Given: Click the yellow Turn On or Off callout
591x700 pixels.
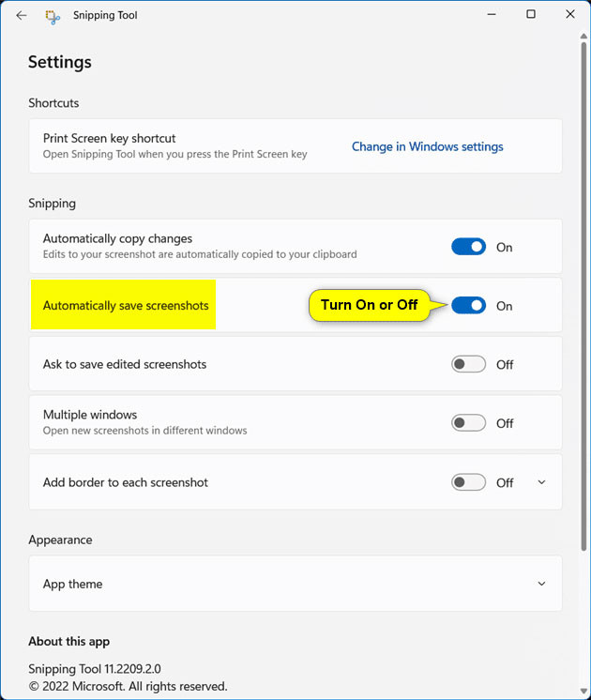Looking at the screenshot, I should click(369, 305).
